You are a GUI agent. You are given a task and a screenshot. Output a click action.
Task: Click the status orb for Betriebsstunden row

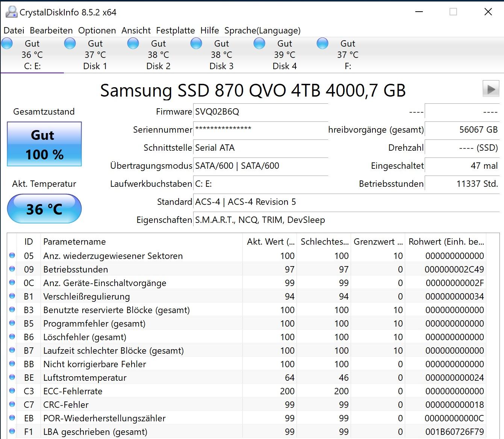[x=12, y=269]
